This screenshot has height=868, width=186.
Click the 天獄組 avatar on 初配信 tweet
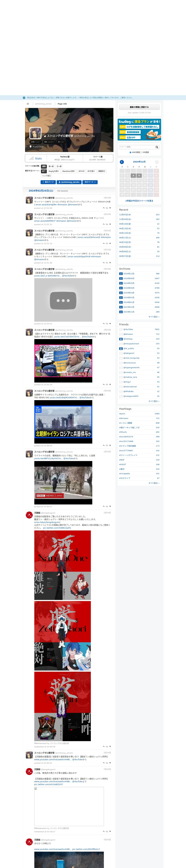pos(29,515)
